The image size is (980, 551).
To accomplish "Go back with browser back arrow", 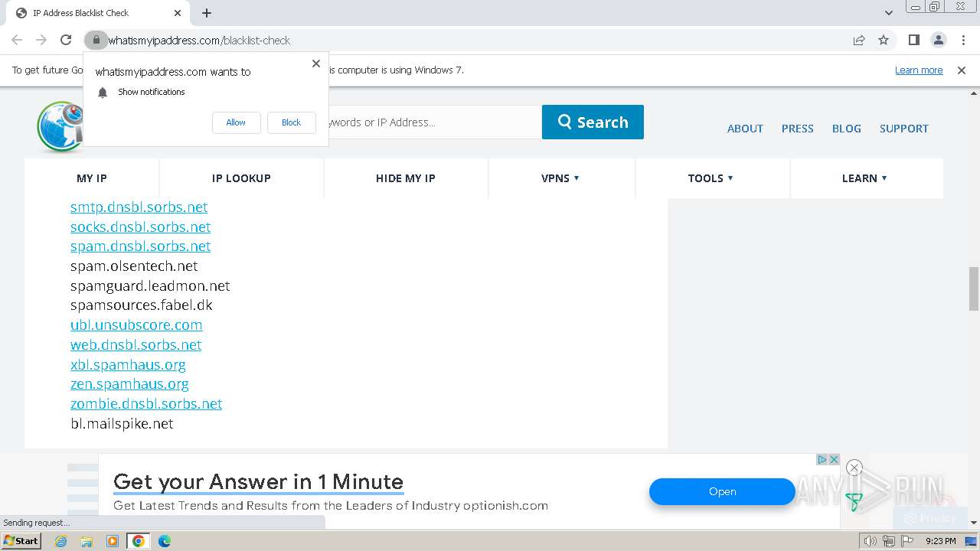I will [17, 40].
